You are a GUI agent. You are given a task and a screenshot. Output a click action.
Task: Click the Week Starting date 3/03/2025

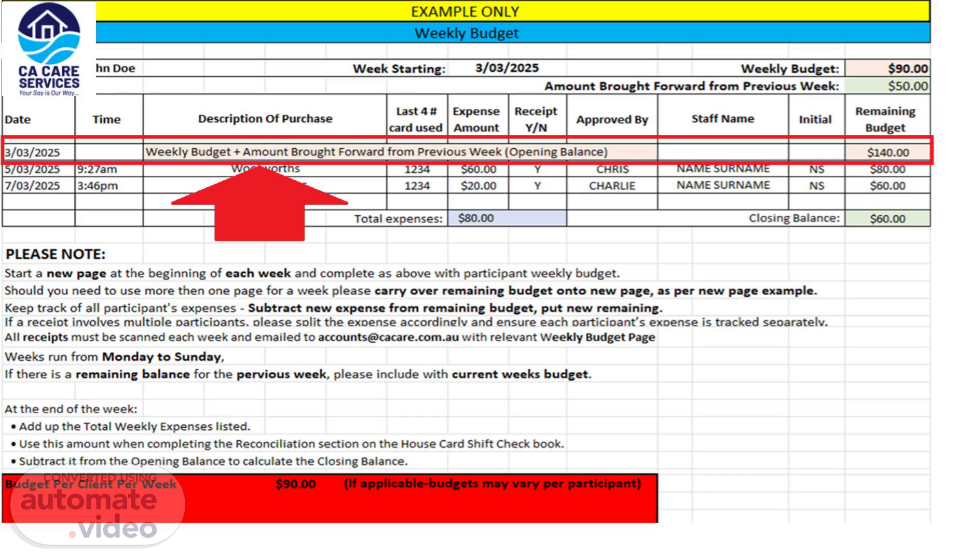coord(507,68)
